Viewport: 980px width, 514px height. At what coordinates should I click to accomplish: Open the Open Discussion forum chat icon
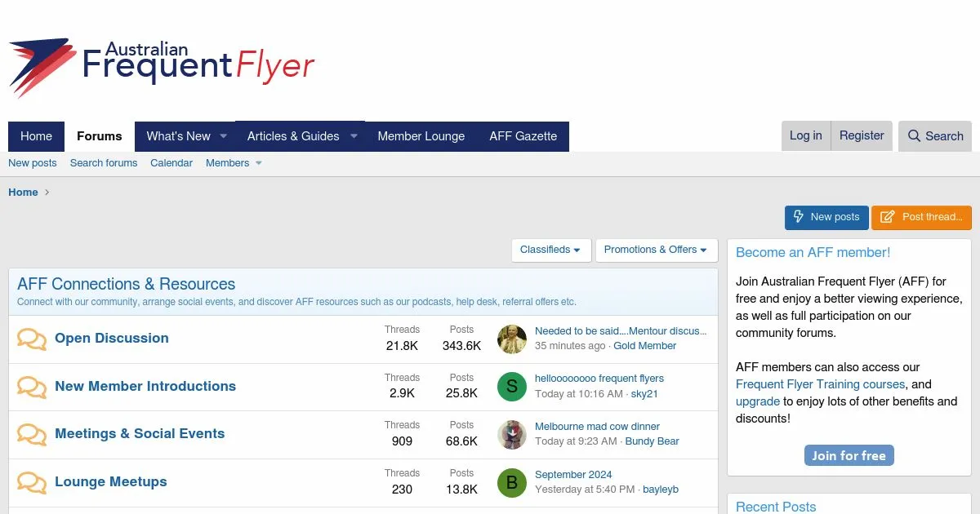pos(32,339)
